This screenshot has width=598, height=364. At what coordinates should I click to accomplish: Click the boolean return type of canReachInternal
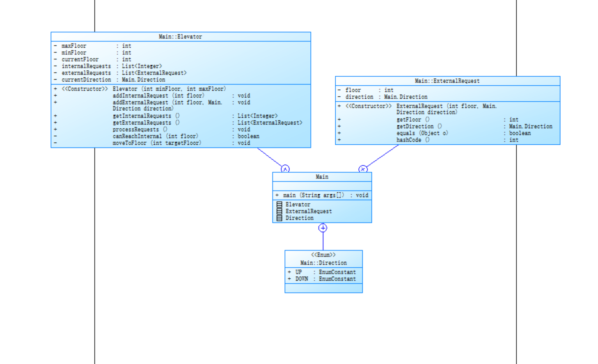click(248, 136)
